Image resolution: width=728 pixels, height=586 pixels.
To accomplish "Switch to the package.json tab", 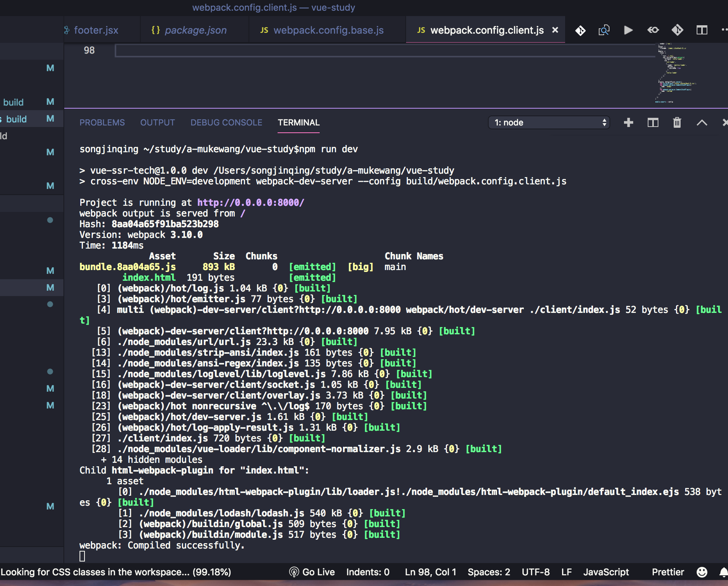I will pyautogui.click(x=195, y=30).
